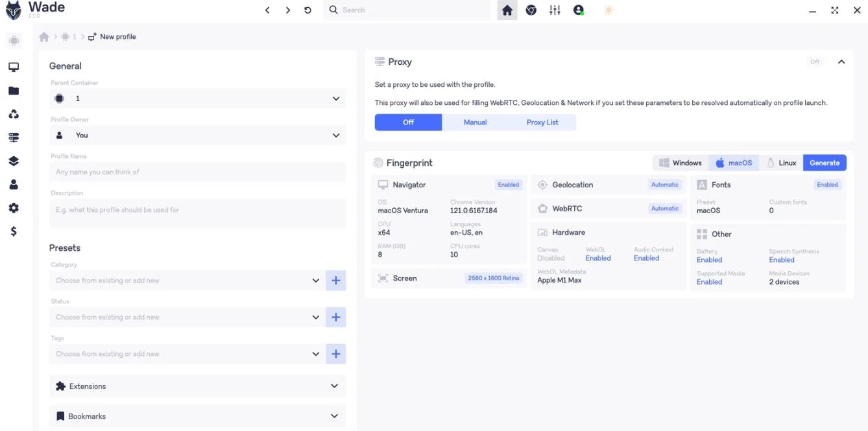Viewport: 868px width, 431px height.
Task: Open the layers stack icon in the sidebar
Action: point(14,161)
